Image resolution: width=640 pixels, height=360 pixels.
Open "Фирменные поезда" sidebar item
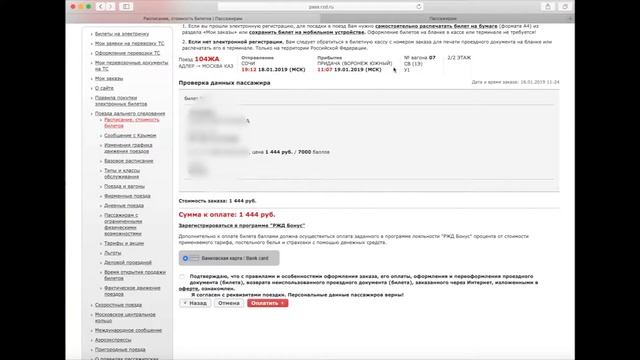point(127,196)
